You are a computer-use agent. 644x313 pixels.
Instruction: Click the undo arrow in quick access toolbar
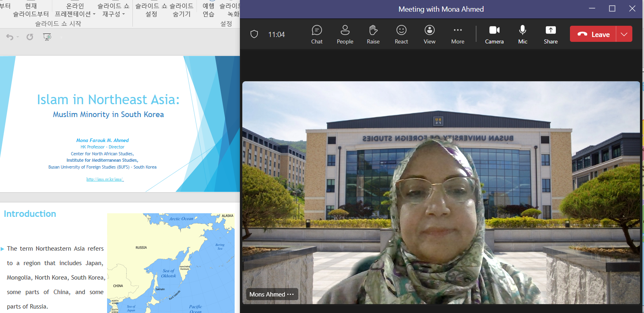pos(10,37)
